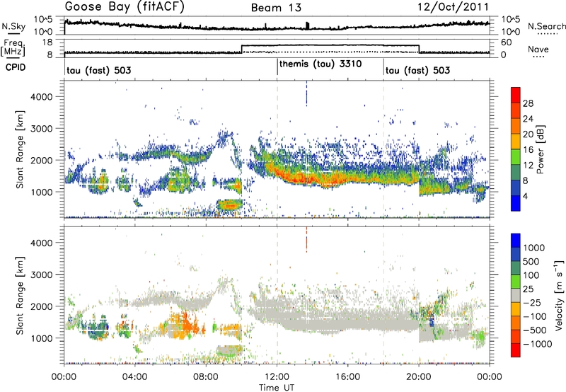
Task: Click the '20:00' time axis label
Action: (x=418, y=377)
